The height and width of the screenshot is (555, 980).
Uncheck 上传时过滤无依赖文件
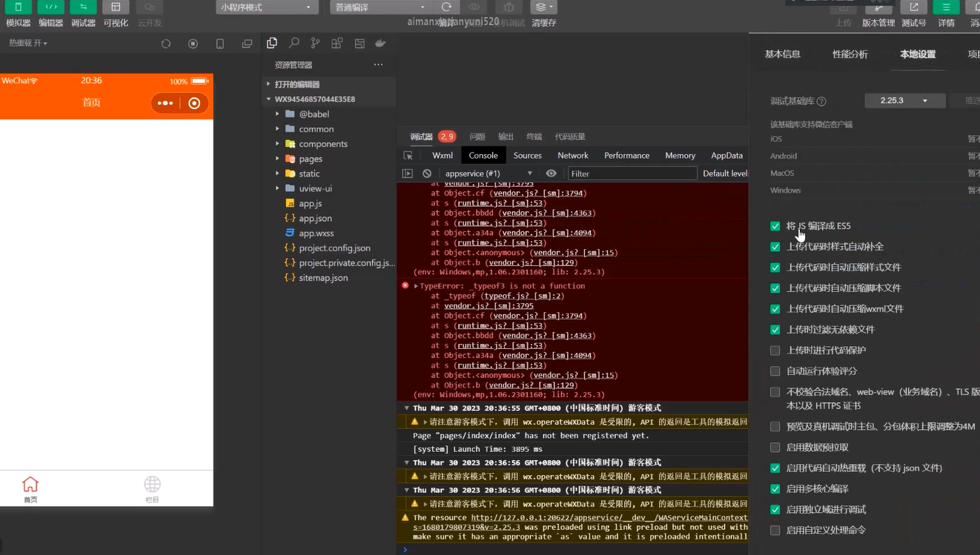click(775, 330)
